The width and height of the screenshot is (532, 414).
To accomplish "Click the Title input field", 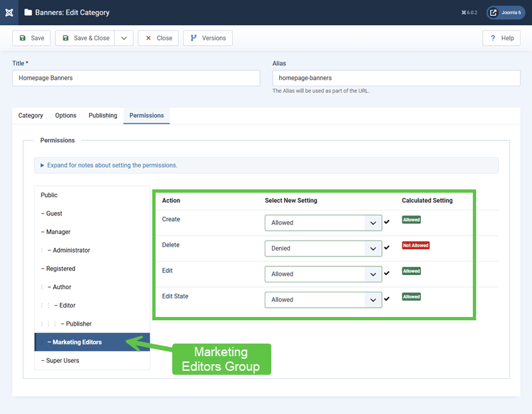I will (x=136, y=78).
